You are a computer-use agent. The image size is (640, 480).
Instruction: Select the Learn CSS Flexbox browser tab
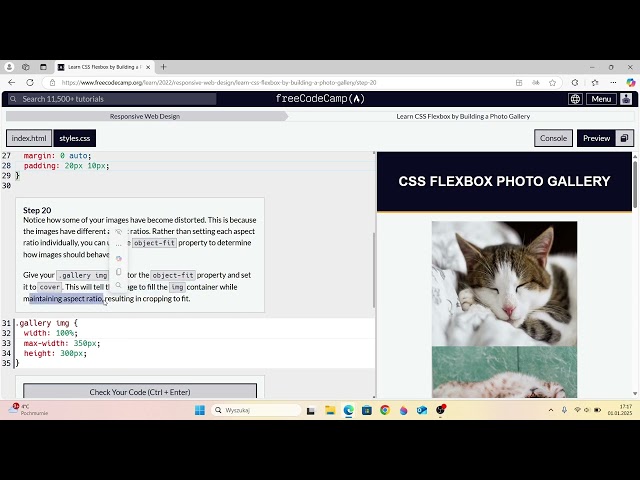pos(104,67)
